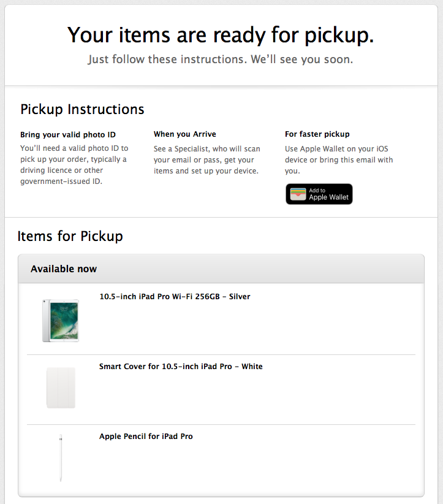Click the wallet cards icon in the badge
443x504 pixels.
[298, 194]
